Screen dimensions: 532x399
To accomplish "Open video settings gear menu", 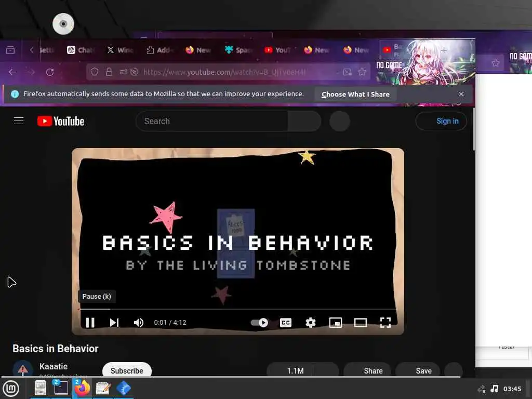I will 311,322.
